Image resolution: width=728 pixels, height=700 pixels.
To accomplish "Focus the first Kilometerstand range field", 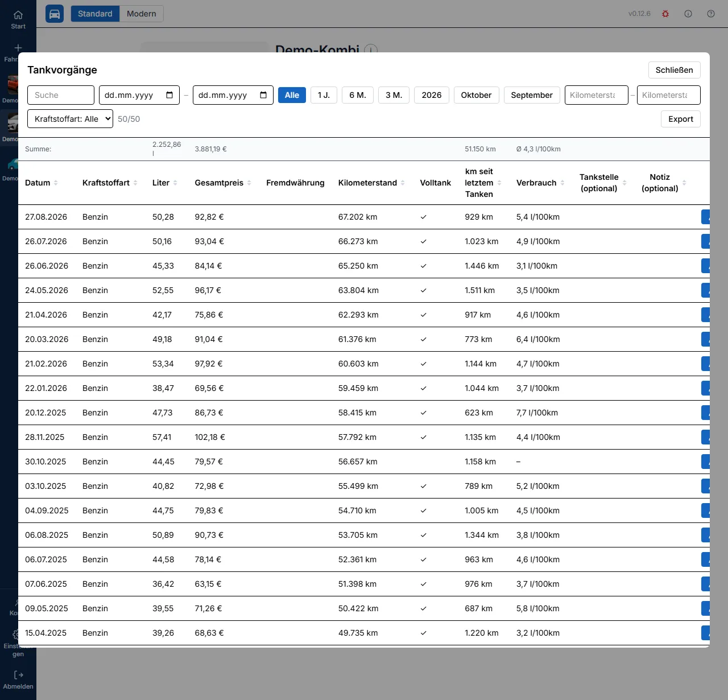I will click(x=597, y=95).
